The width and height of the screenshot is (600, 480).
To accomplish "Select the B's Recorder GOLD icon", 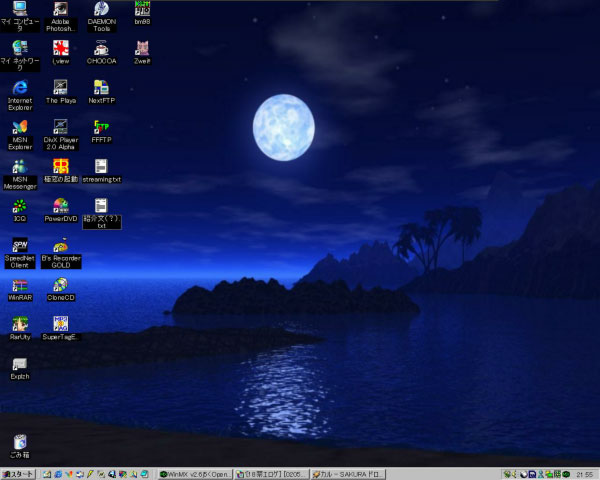I will (61, 246).
